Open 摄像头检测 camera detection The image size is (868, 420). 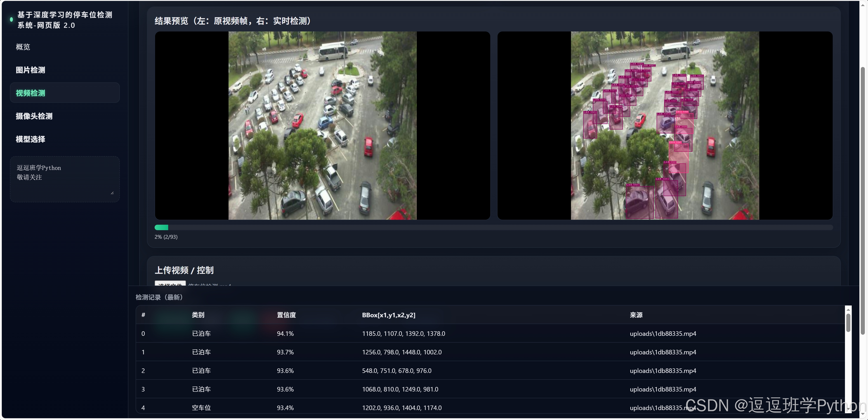(x=34, y=116)
